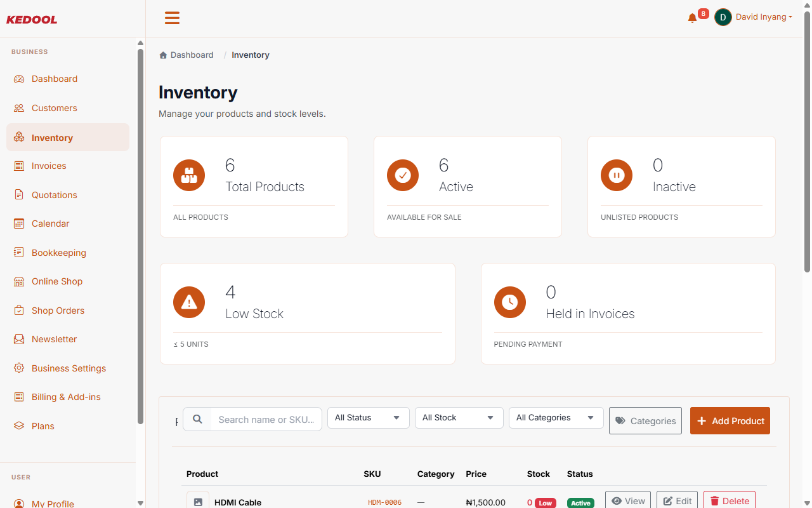Viewport: 812px width, 508px height.
Task: Click the Low Stock warning triangle icon
Action: coord(189,302)
